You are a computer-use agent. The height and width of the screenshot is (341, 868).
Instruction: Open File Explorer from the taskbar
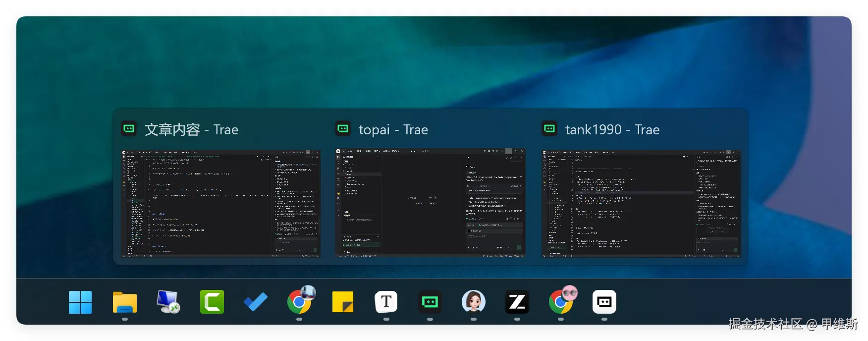pos(125,302)
